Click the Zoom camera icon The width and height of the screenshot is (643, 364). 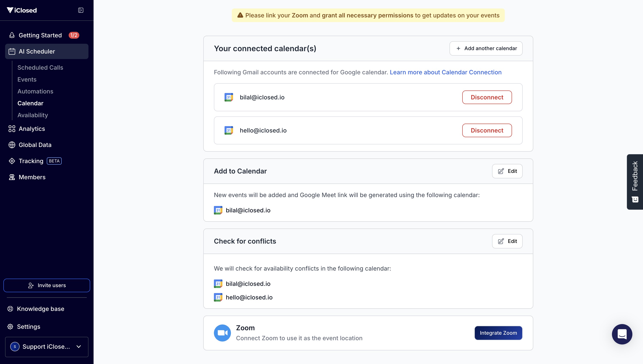pyautogui.click(x=222, y=333)
